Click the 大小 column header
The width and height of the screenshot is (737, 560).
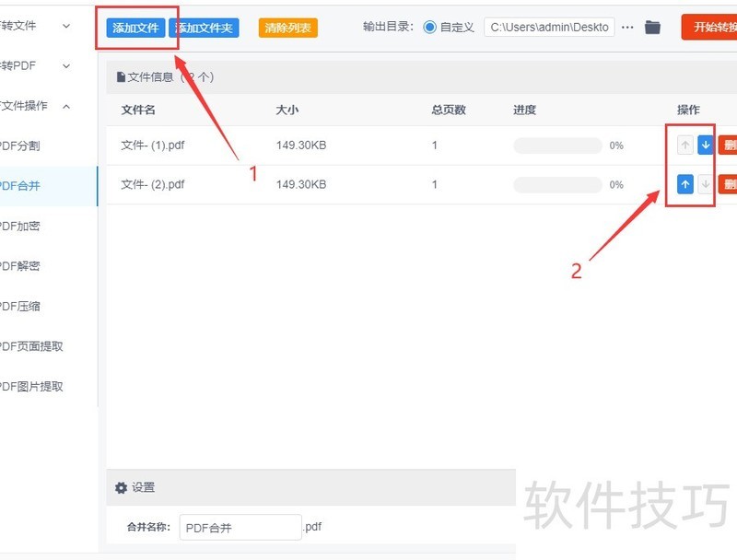tap(287, 110)
